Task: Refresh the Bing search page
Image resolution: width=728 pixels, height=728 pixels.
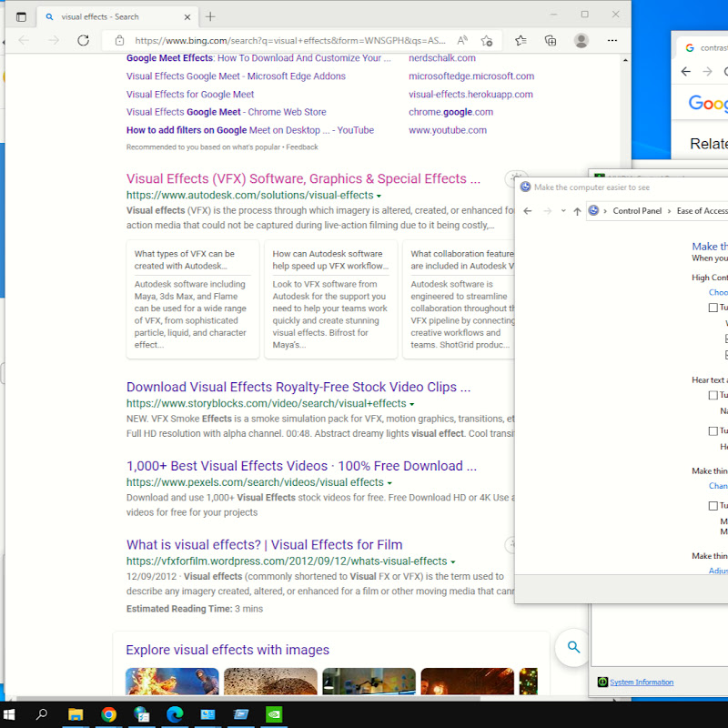Action: click(x=83, y=40)
